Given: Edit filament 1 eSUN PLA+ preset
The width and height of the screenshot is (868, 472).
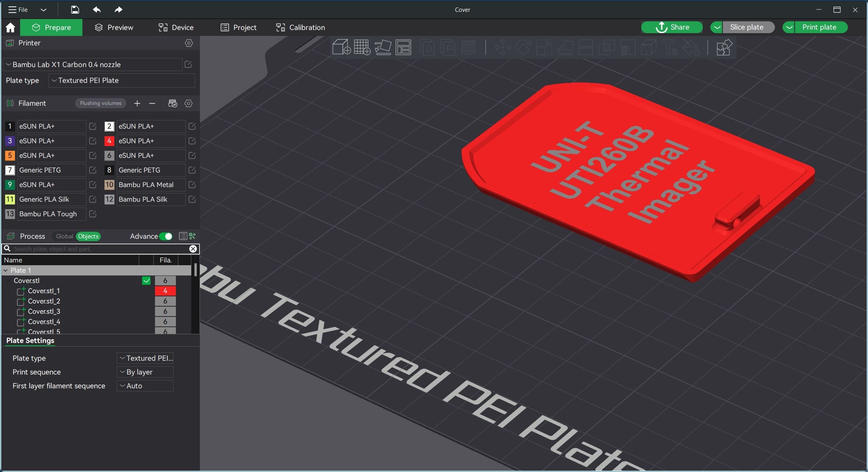Looking at the screenshot, I should coord(93,126).
